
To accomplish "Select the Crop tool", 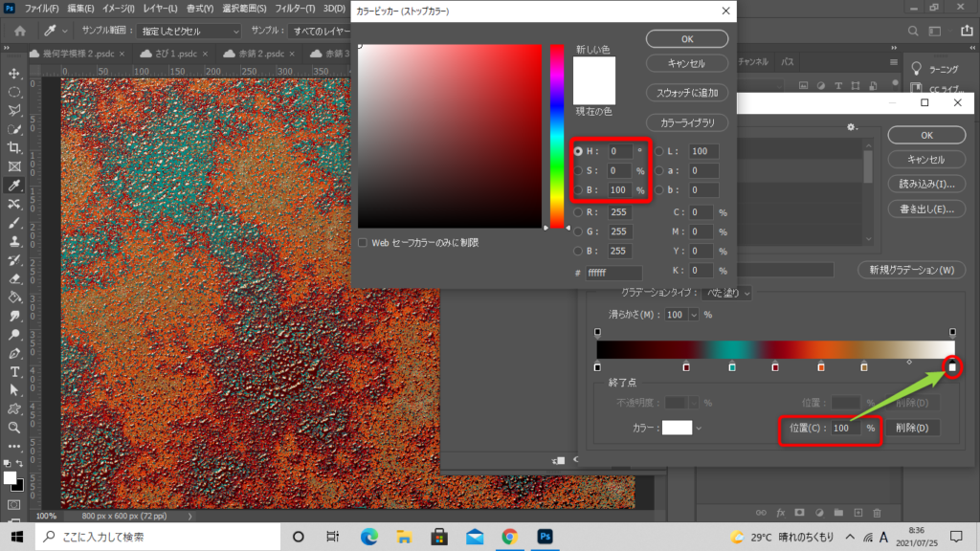I will pyautogui.click(x=13, y=148).
